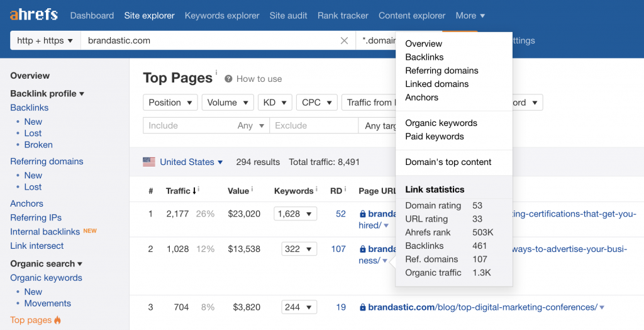This screenshot has height=330, width=644.
Task: Click RD value 107 in row 2
Action: (338, 249)
